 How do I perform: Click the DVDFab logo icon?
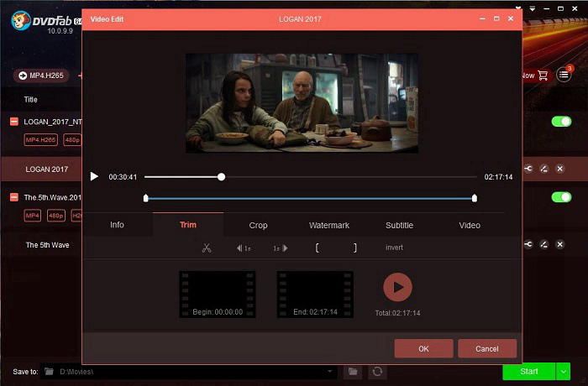coord(20,20)
